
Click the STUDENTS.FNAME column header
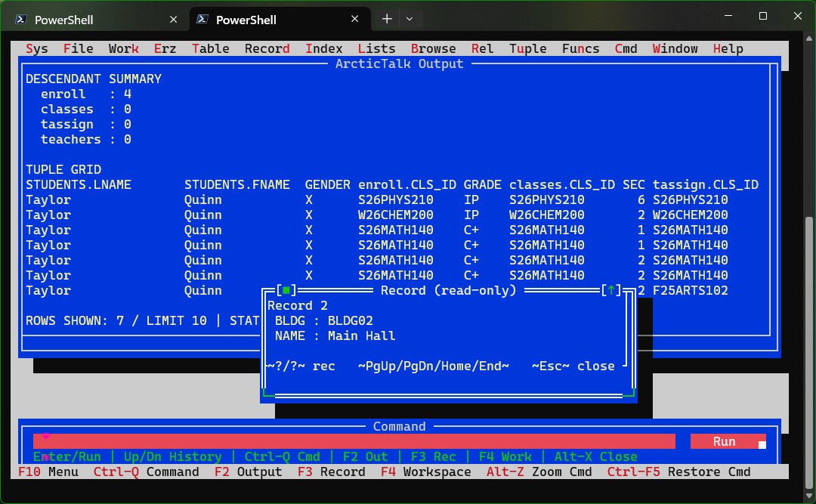coord(236,185)
